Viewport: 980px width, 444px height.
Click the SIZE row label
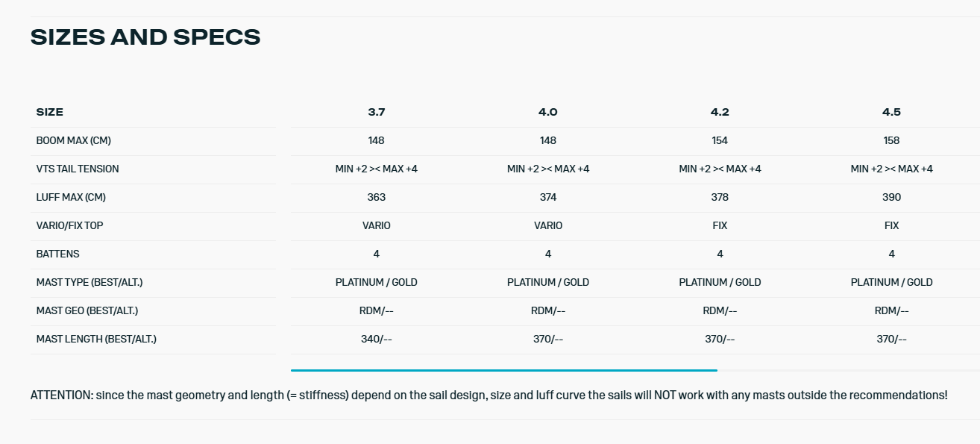(50, 112)
